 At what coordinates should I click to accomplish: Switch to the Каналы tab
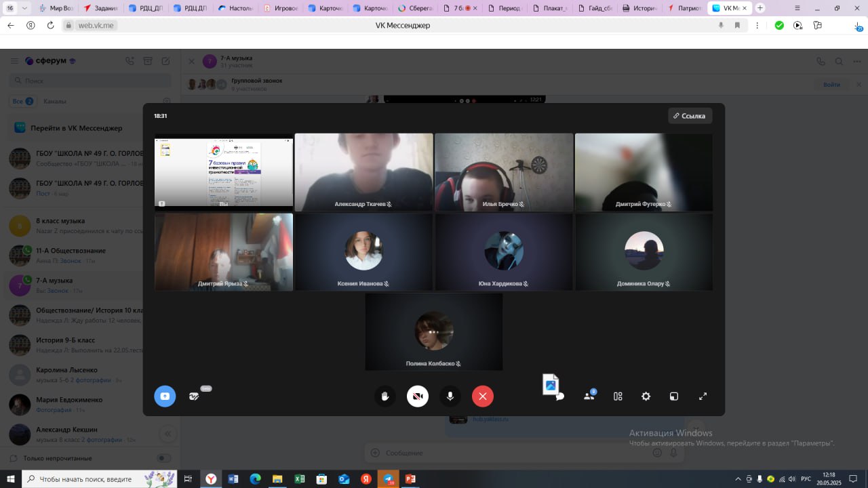[55, 101]
